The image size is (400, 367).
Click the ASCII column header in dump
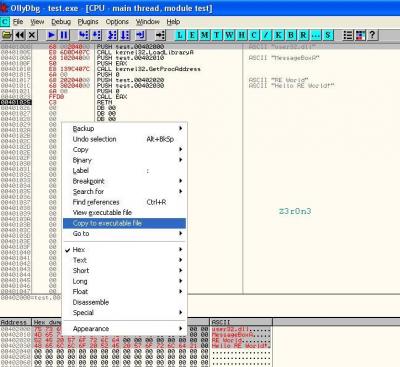(x=241, y=322)
